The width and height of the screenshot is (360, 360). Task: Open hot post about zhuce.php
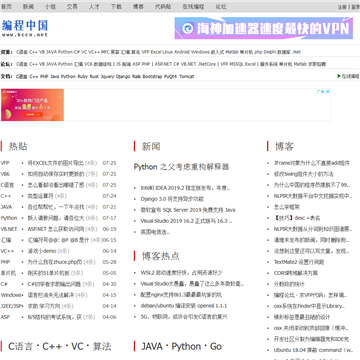(x=55, y=262)
